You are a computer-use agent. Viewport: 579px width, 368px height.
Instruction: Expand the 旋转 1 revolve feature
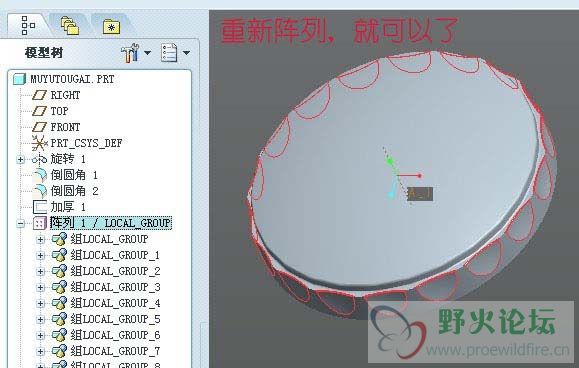coord(21,159)
